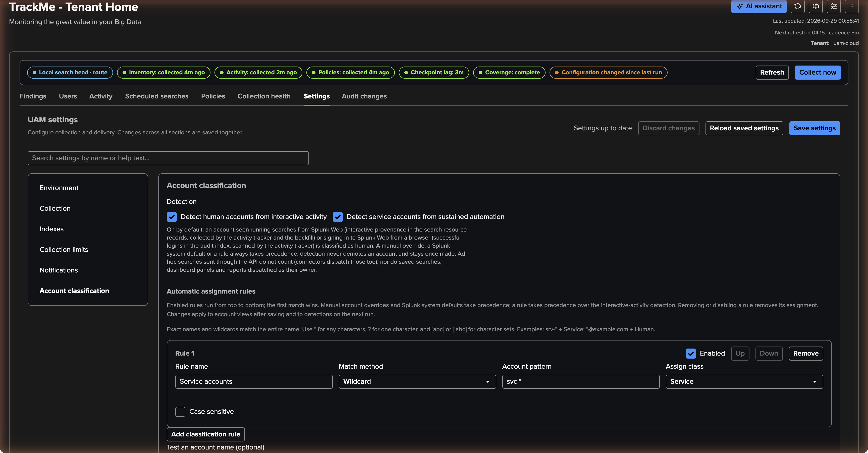Open the Collection health tab
868x453 pixels.
point(264,96)
